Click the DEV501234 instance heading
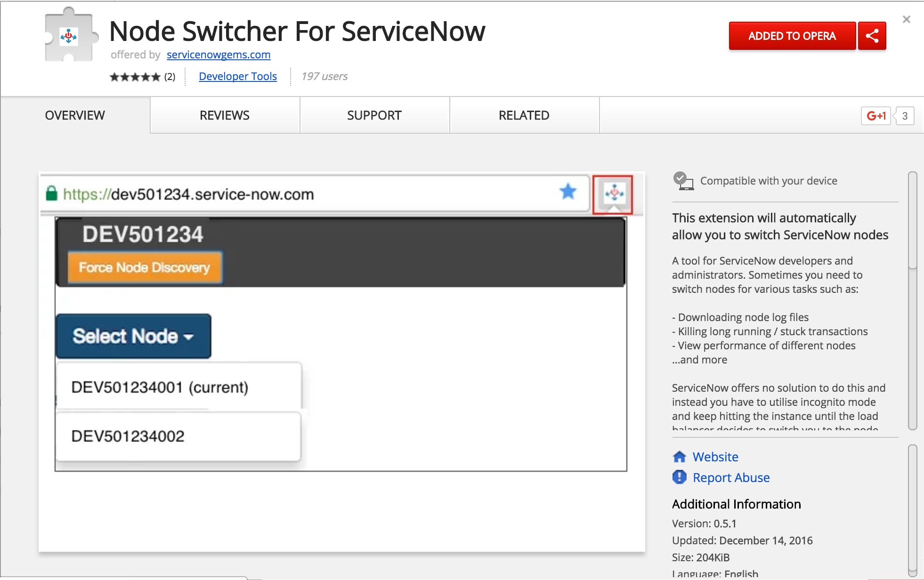 (143, 234)
